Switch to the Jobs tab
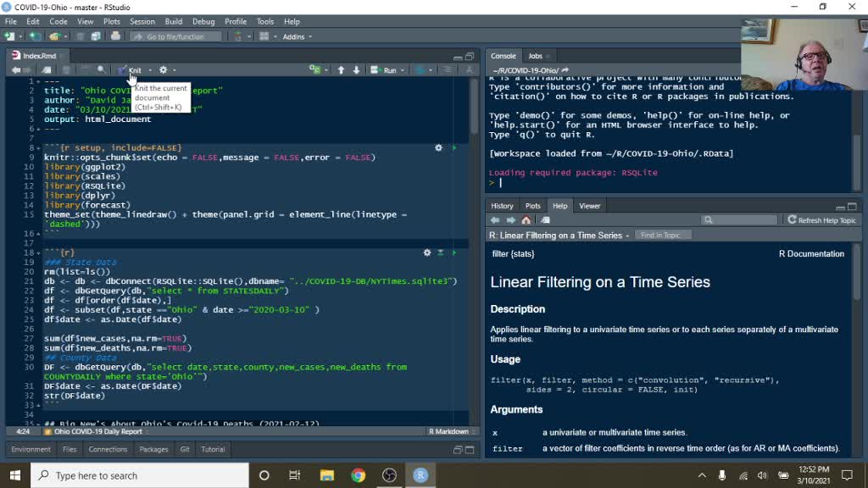Viewport: 868px width, 488px height. (536, 56)
